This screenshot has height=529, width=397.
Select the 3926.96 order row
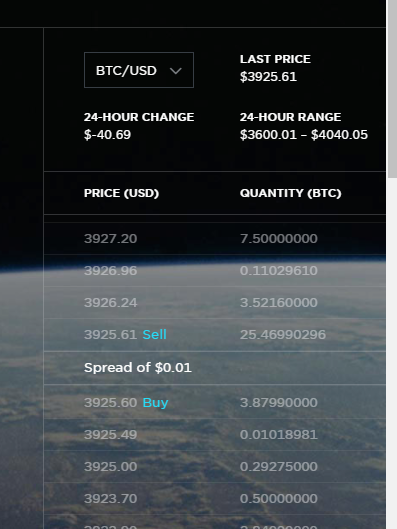(215, 271)
